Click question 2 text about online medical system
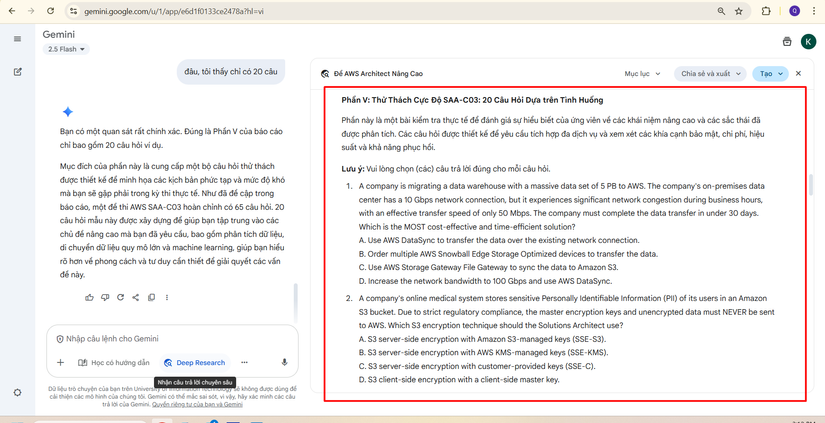This screenshot has height=423, width=825. (567, 311)
